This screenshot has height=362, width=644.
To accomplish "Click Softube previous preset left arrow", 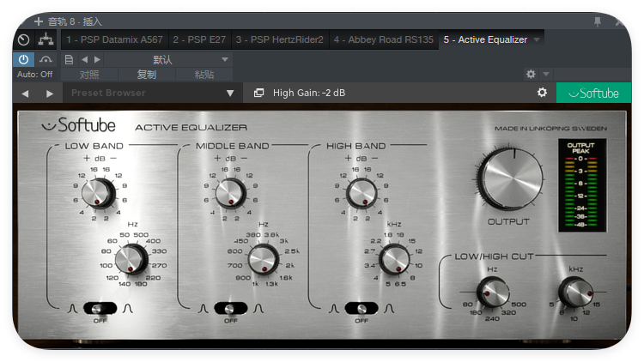I will point(25,94).
